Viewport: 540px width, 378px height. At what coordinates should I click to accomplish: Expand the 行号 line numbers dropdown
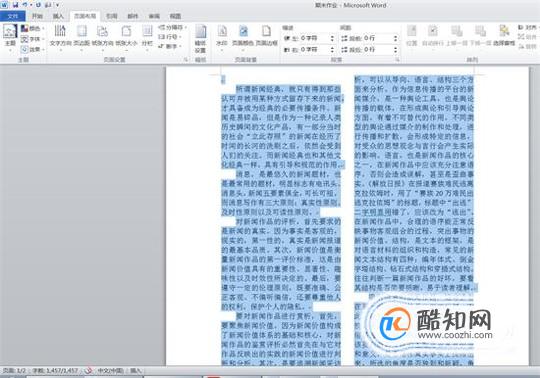click(x=170, y=36)
